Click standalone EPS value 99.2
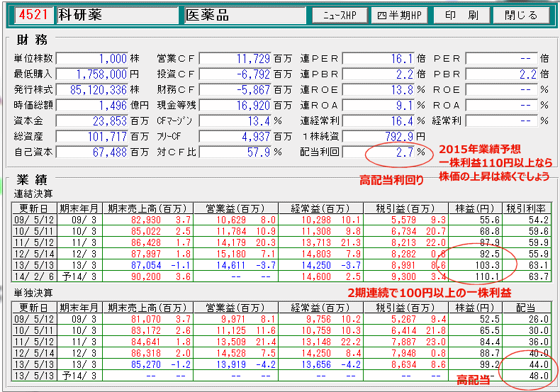 (x=490, y=364)
